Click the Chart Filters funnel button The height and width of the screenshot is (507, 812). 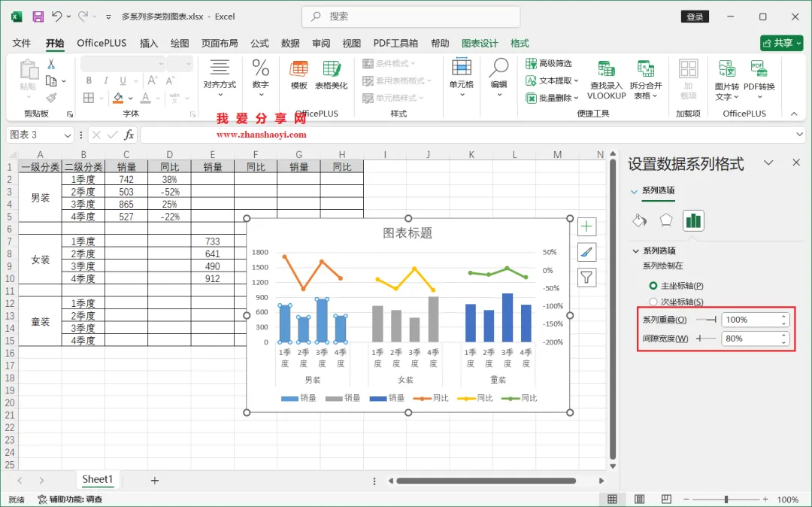(x=586, y=278)
